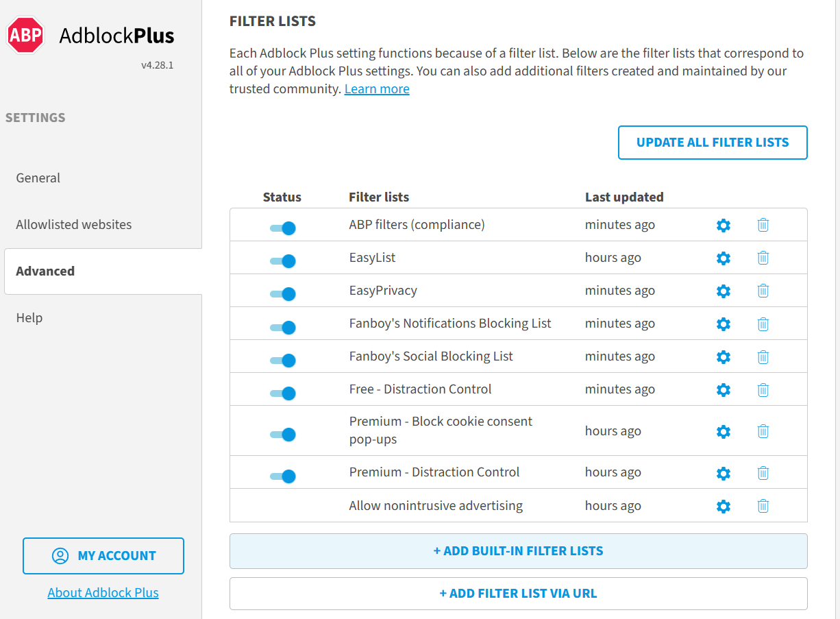Open settings gear for Allow nonintrusive advertising
The width and height of the screenshot is (840, 619).
pos(723,506)
